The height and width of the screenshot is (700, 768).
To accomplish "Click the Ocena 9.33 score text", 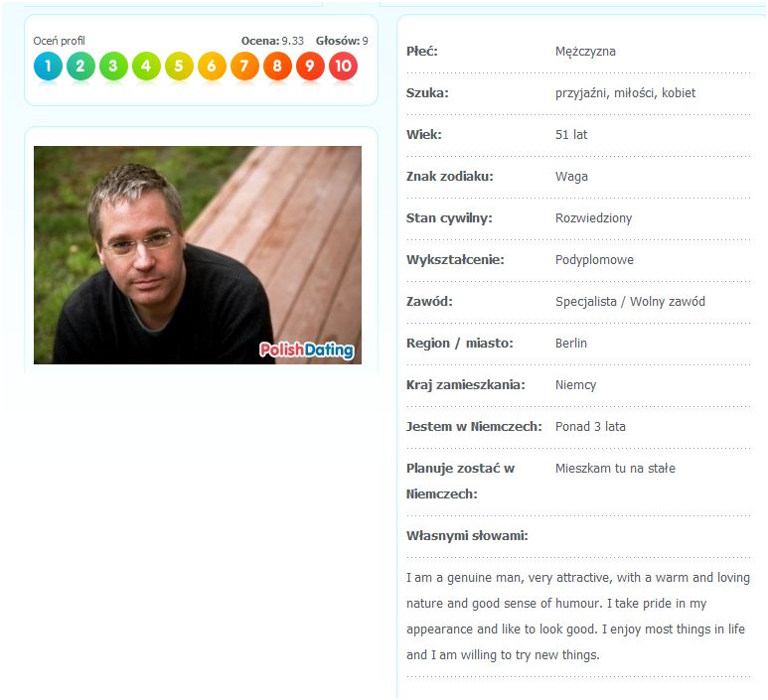I will click(272, 41).
